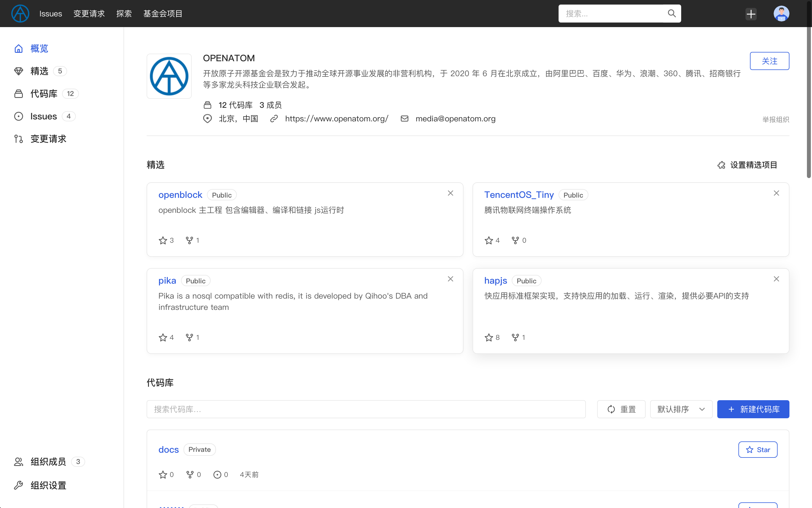Screen dimensions: 812x508
Task: Expand the 默认排序 sort dropdown
Action: click(681, 409)
